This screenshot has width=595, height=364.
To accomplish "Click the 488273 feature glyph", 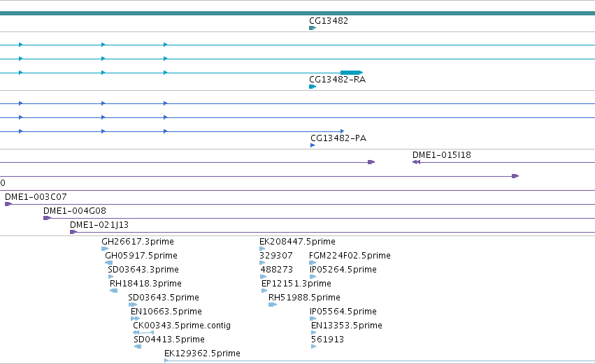I will tap(264, 277).
